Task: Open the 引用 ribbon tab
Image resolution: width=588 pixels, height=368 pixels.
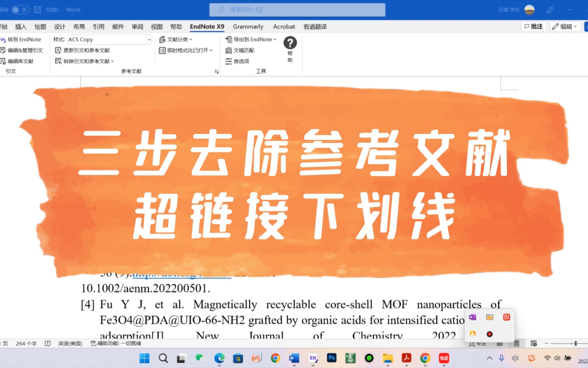Action: point(98,27)
